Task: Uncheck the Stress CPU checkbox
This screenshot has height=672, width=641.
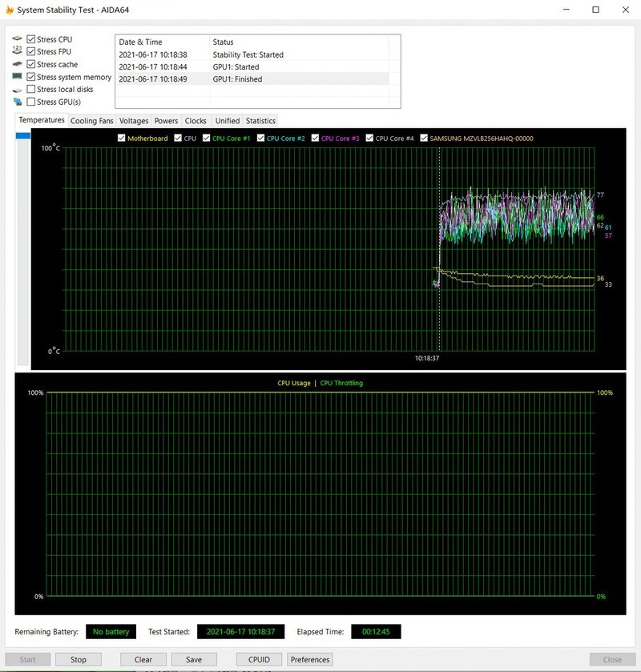Action: coord(31,39)
